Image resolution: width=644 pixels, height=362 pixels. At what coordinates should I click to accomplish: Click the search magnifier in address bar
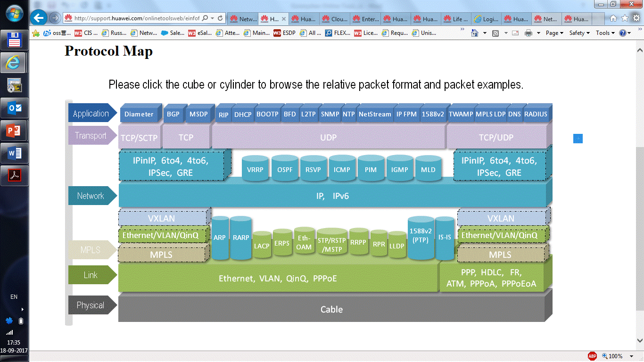[x=205, y=18]
